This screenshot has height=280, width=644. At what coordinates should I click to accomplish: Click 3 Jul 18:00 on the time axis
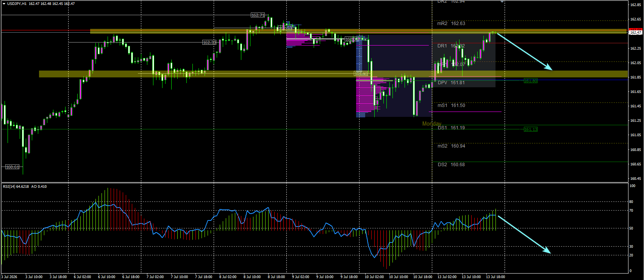[x=58, y=277]
